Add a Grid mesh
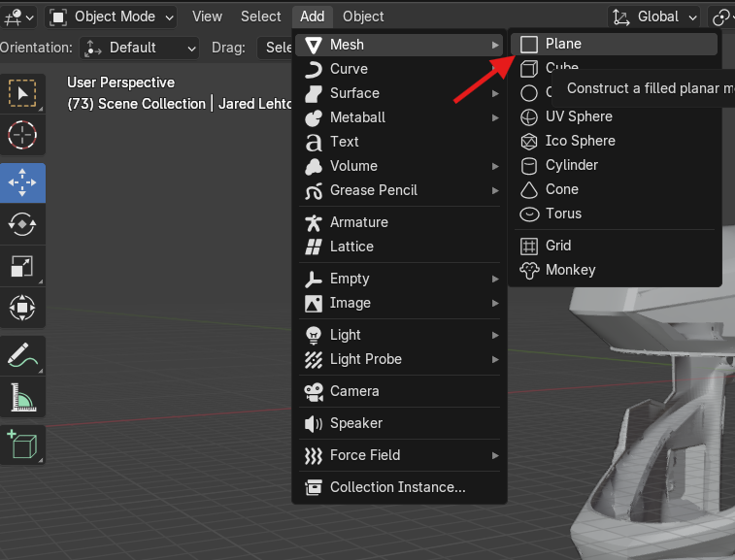Viewport: 735px width, 560px height. [614, 246]
